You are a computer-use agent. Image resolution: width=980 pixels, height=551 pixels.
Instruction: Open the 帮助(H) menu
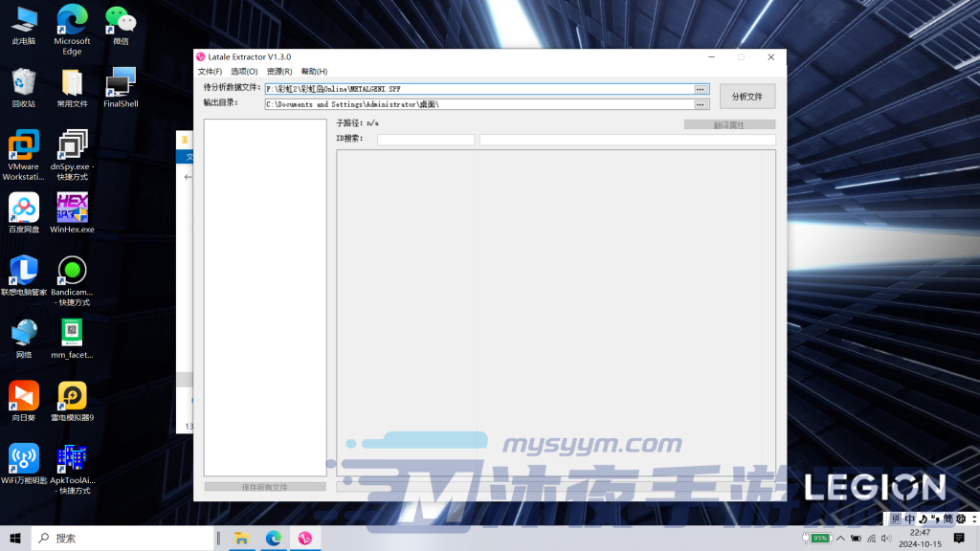314,72
